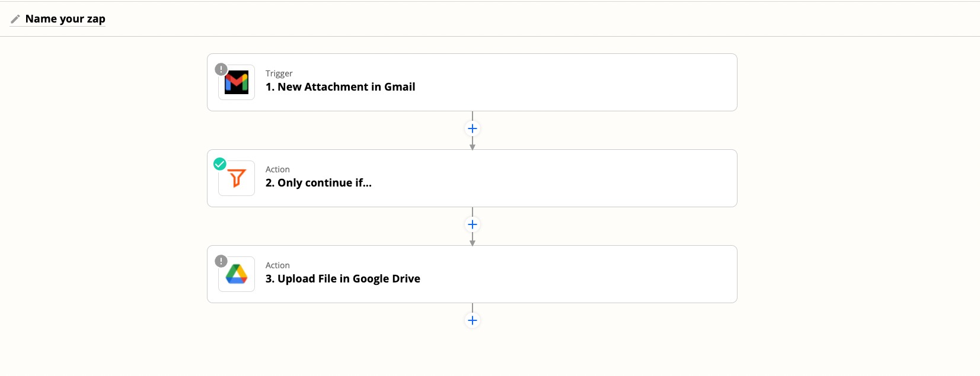Image resolution: width=980 pixels, height=376 pixels.
Task: Click the orange Filter funnel icon
Action: pos(237,178)
